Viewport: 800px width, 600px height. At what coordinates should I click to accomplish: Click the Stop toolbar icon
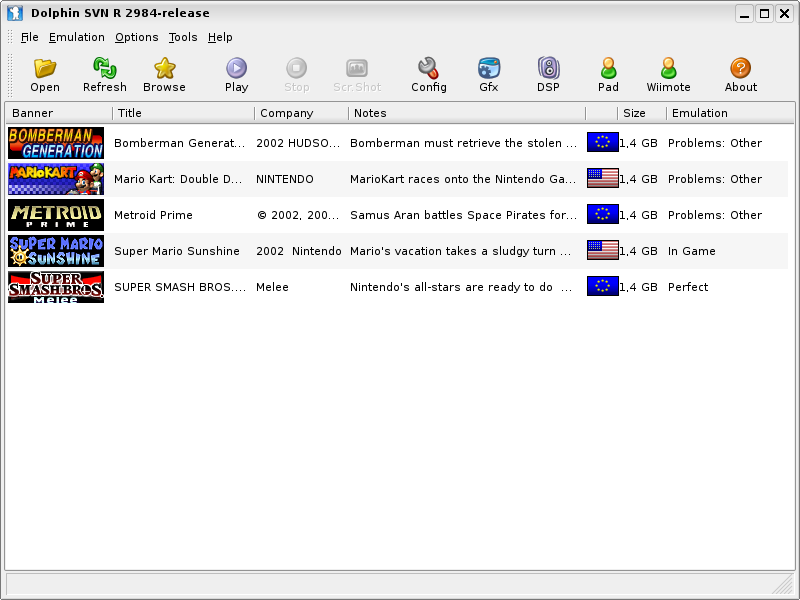296,68
